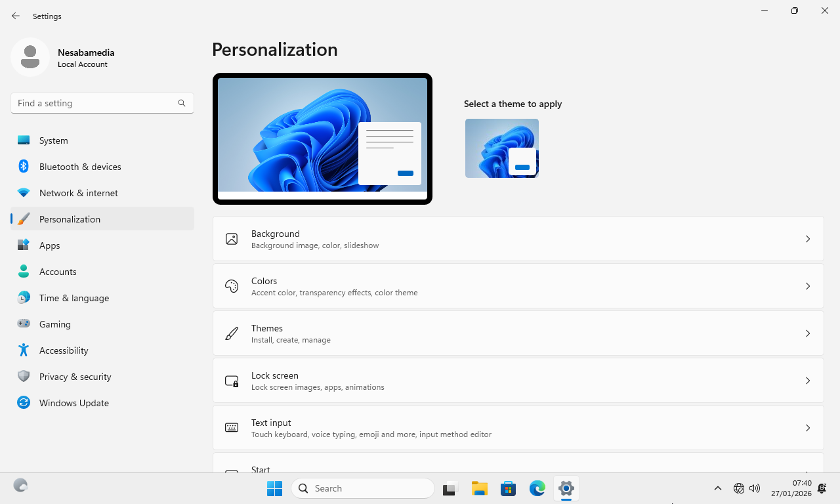Open File Explorer from the taskbar

click(480, 488)
